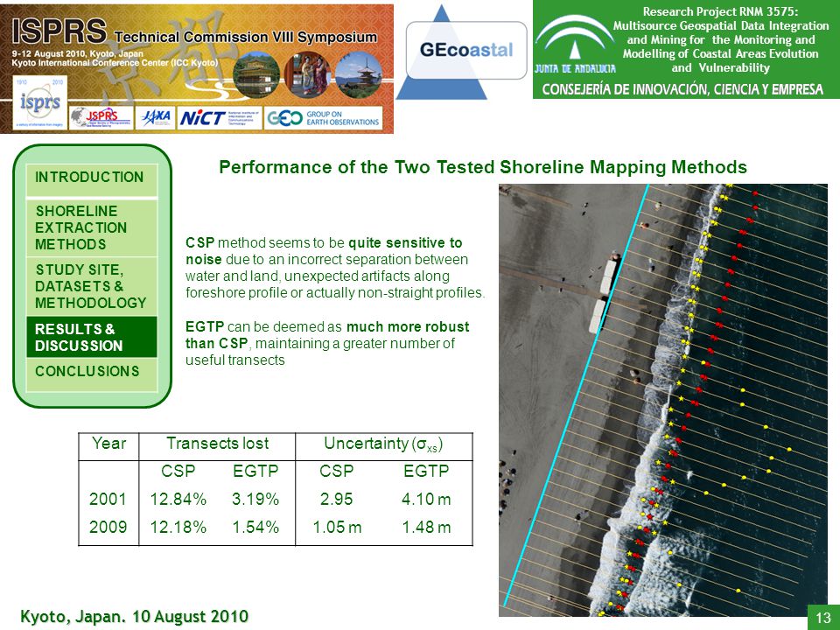The image size is (840, 630).
Task: Click the 'quite sensitive to noise' text
Action: coord(324,251)
